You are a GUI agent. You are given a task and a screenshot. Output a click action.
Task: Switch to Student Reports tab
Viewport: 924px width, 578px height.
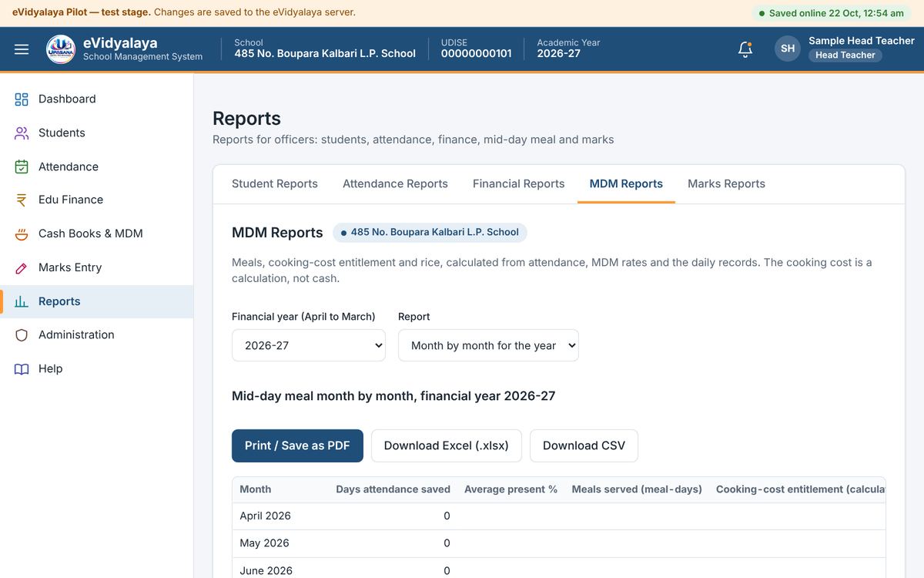point(275,183)
